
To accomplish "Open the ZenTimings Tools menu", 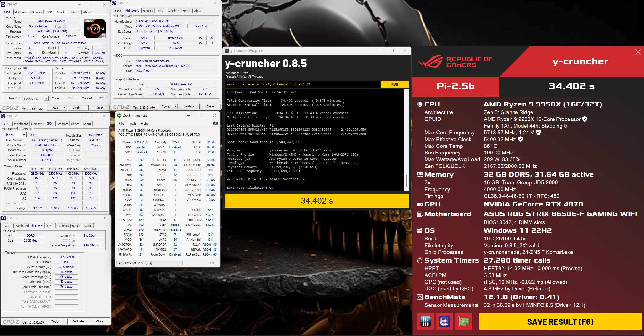I will 132,123.
